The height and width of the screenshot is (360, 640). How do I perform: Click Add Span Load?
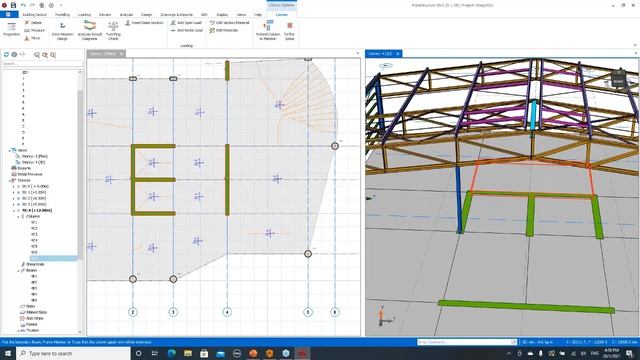[187, 23]
